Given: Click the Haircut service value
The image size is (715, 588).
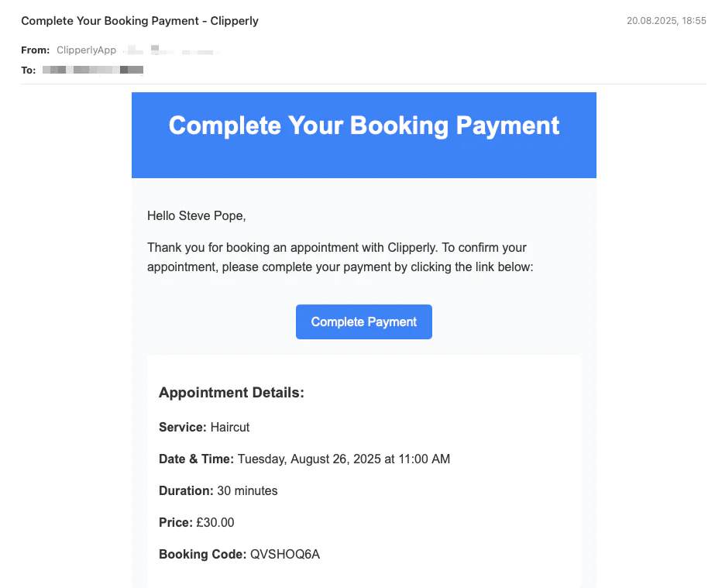Looking at the screenshot, I should click(x=230, y=427).
